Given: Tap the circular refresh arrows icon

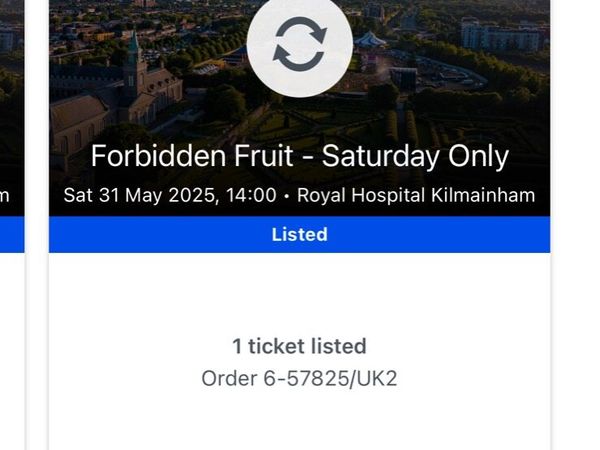Looking at the screenshot, I should (x=300, y=44).
